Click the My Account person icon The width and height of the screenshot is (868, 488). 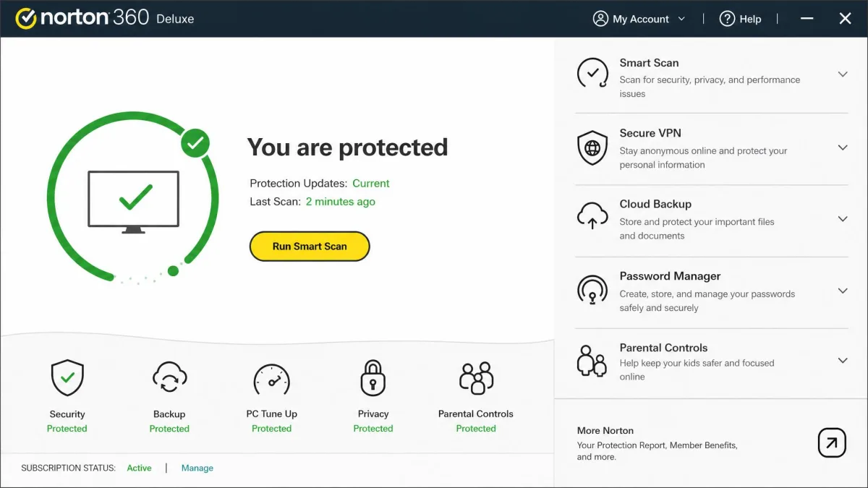tap(600, 19)
